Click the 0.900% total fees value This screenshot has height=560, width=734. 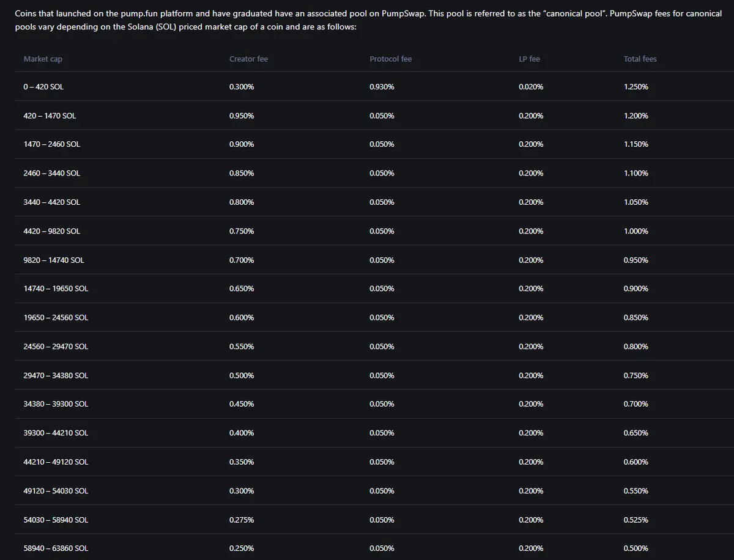click(x=636, y=289)
